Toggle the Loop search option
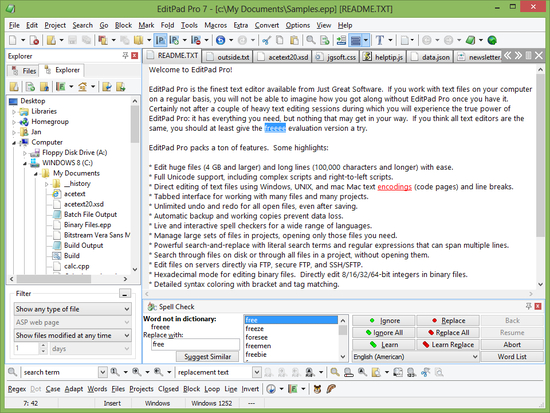The height and width of the screenshot is (413, 550). 212,389
